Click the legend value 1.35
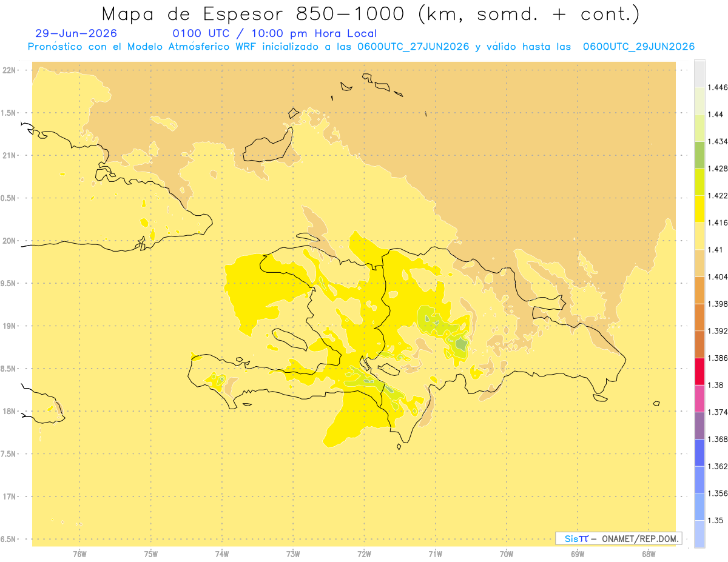The width and height of the screenshot is (728, 562). [x=716, y=520]
